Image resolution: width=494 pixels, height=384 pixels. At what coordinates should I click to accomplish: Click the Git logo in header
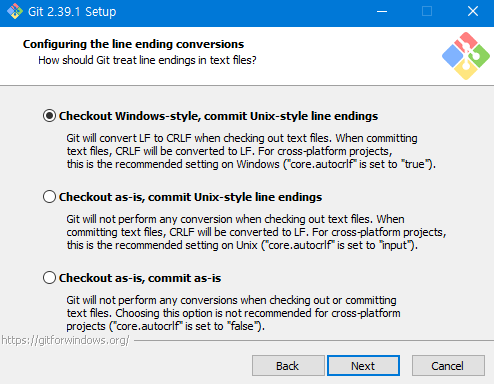pos(466,56)
